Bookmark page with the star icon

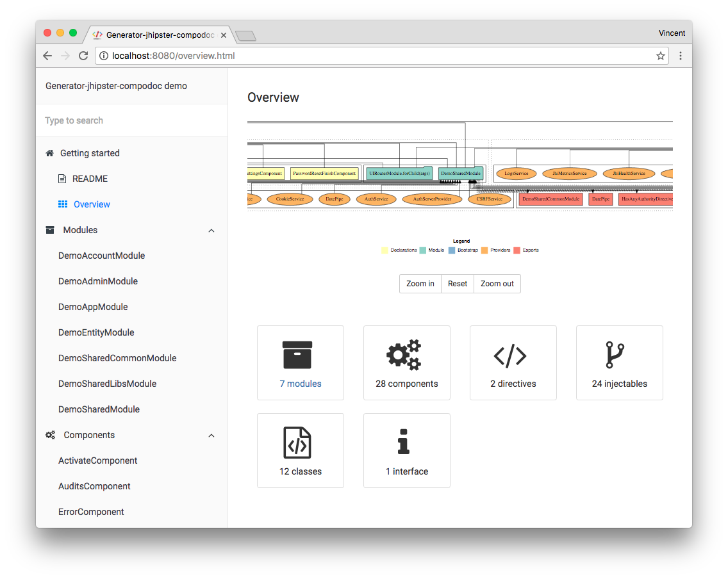[660, 56]
